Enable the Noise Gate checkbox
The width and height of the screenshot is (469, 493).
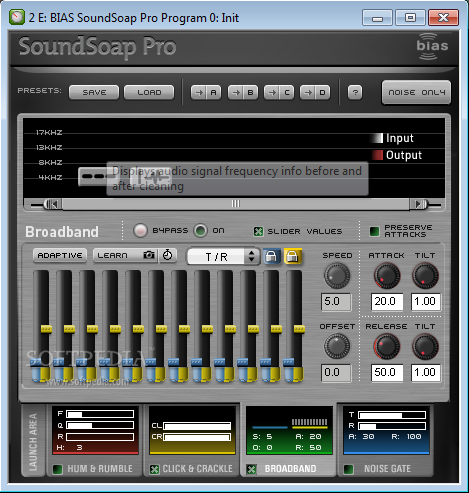pos(349,469)
